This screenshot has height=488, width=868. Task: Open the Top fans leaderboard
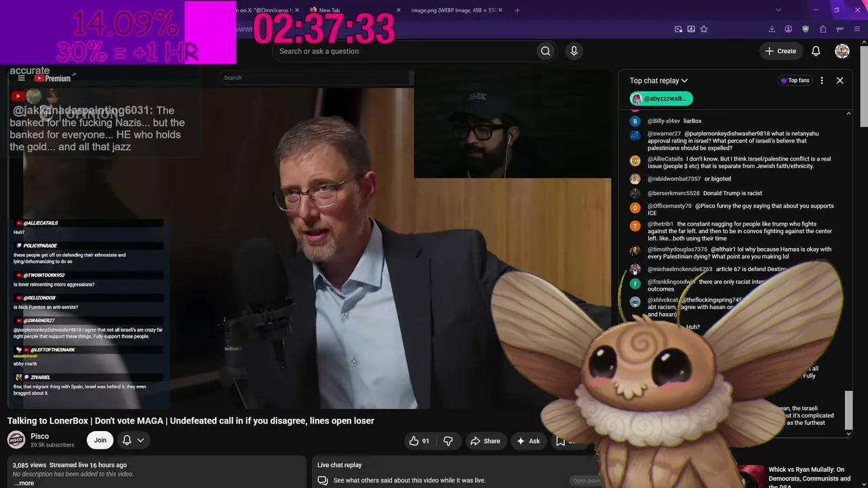[795, 81]
